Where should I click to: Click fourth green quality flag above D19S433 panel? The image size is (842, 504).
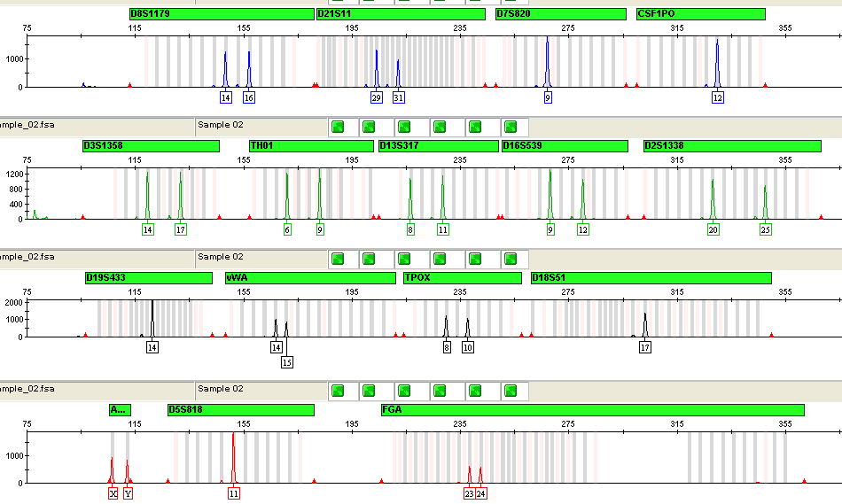[x=440, y=259]
